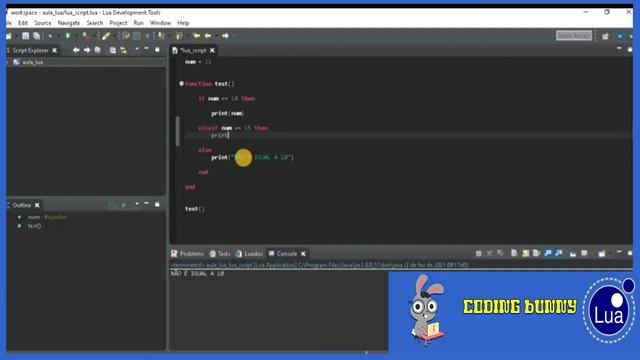Image resolution: width=640 pixels, height=360 pixels.
Task: Open Script Explorer view menu arrow
Action: [x=137, y=49]
